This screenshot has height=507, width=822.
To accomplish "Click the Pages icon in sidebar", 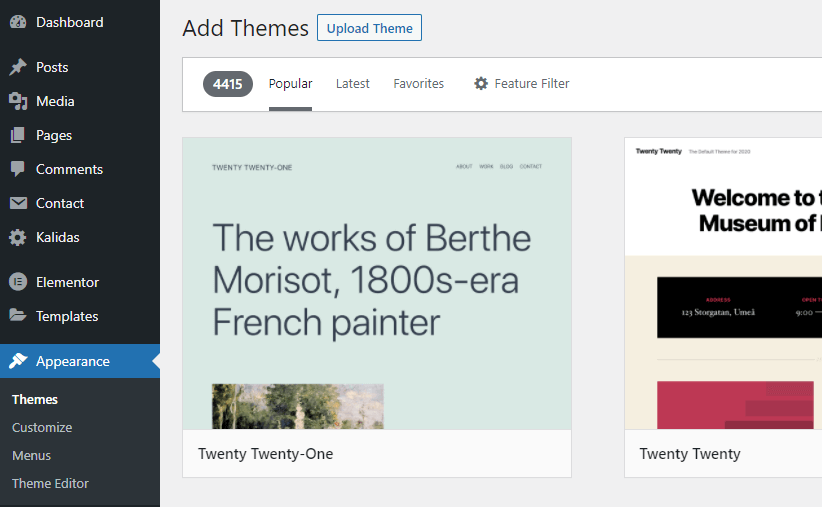I will point(18,135).
